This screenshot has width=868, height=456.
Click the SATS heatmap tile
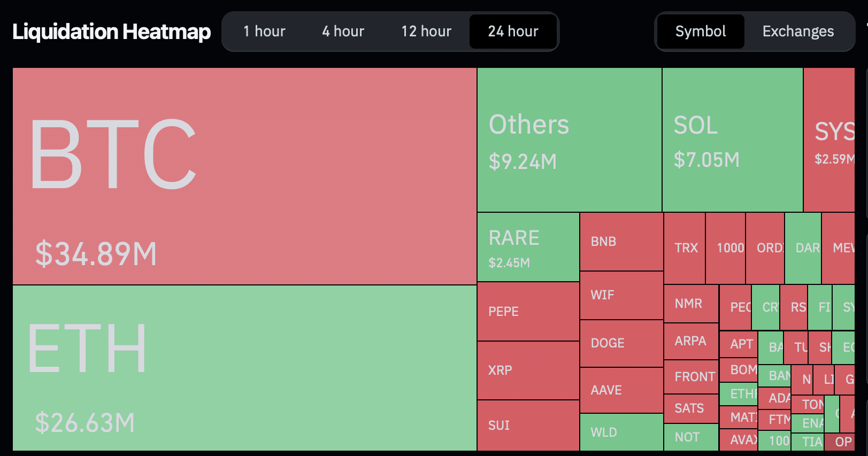691,408
